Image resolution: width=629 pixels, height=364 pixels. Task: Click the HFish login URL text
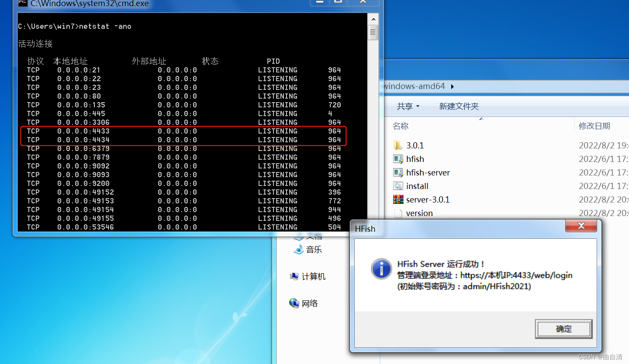coord(516,275)
